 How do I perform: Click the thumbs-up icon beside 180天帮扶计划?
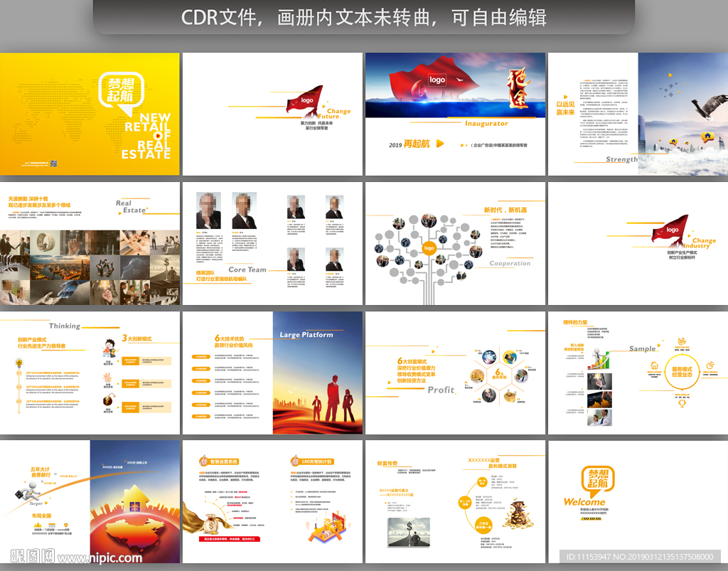294,461
